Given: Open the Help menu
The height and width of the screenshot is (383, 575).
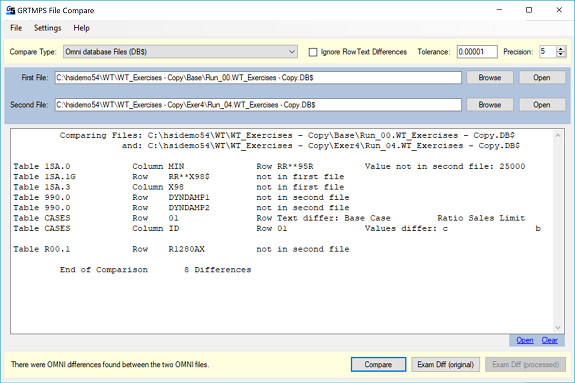Looking at the screenshot, I should (x=81, y=28).
